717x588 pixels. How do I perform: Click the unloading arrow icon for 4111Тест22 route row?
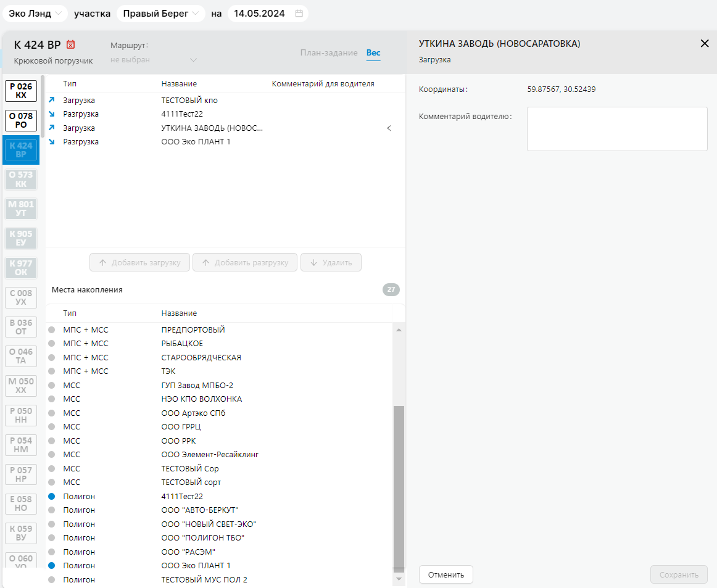coord(52,114)
